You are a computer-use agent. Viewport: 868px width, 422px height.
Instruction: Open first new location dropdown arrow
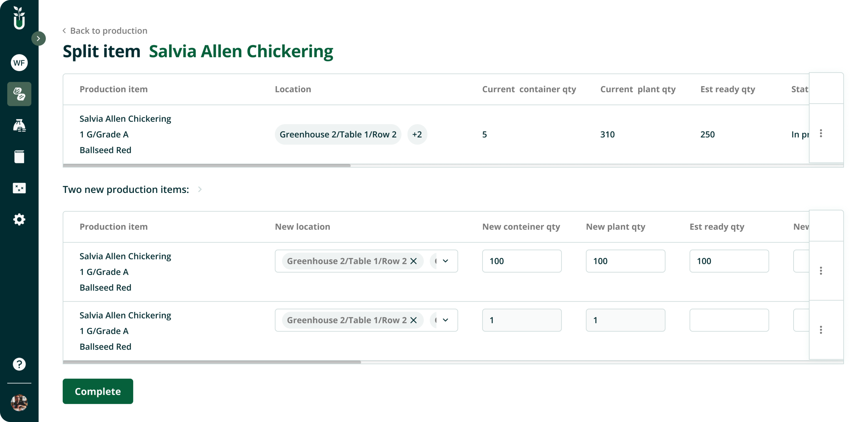pos(446,261)
